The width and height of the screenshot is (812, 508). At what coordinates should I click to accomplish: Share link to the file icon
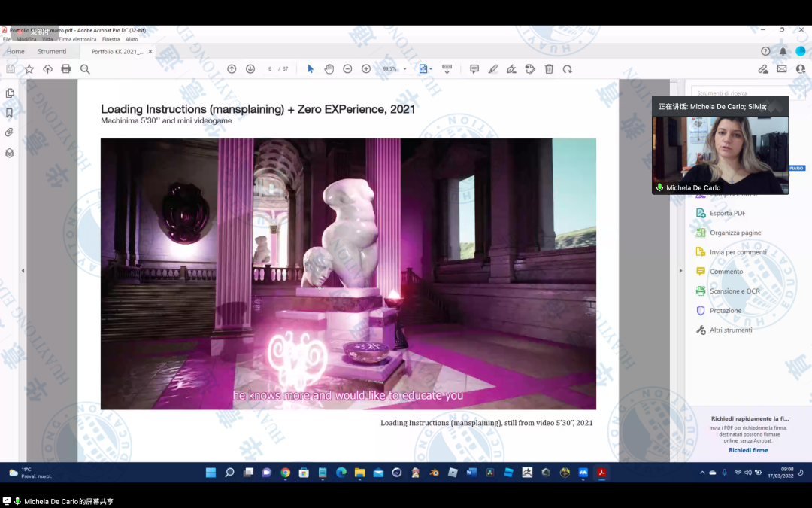[x=763, y=69]
